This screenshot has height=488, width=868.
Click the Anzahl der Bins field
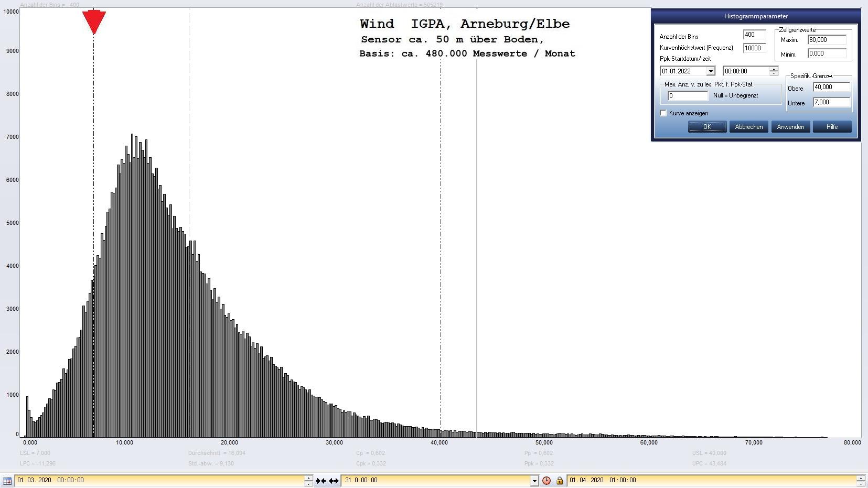[754, 35]
